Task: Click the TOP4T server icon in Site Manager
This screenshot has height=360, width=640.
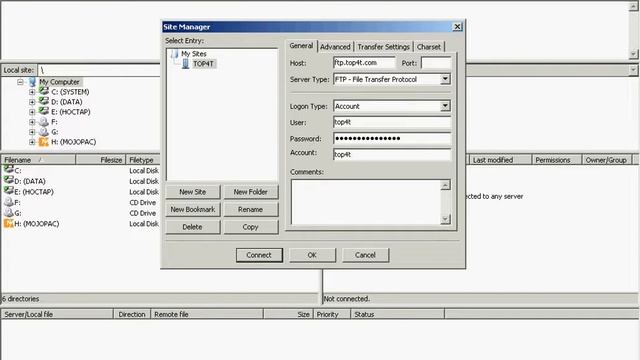Action: [186, 64]
